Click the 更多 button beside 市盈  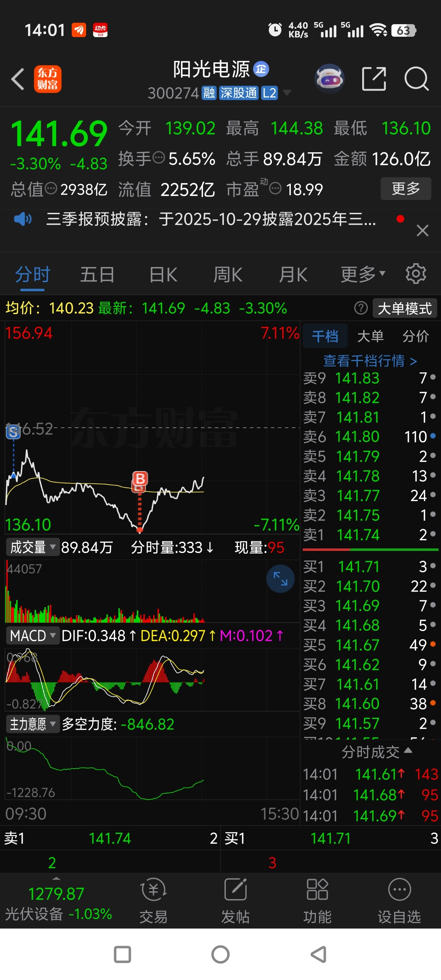click(x=406, y=188)
